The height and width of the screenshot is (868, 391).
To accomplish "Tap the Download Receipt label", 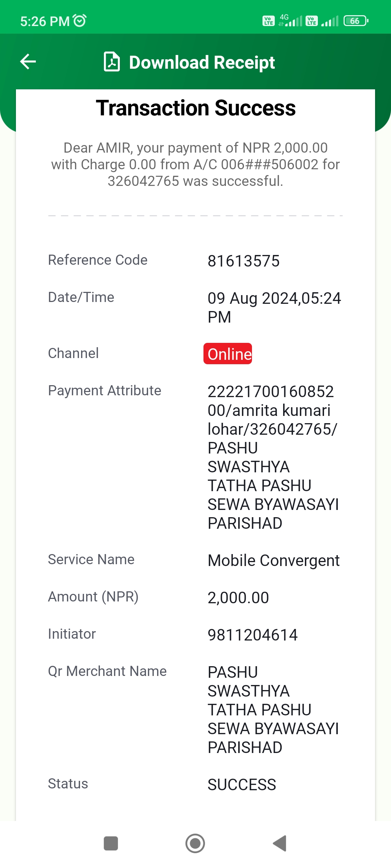I will (202, 62).
